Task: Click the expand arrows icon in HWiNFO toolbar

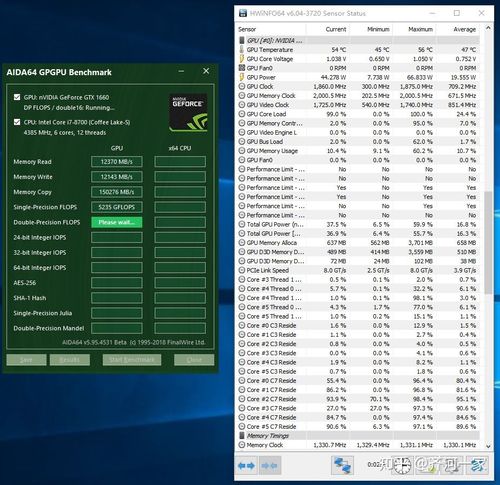Action: pos(247,466)
